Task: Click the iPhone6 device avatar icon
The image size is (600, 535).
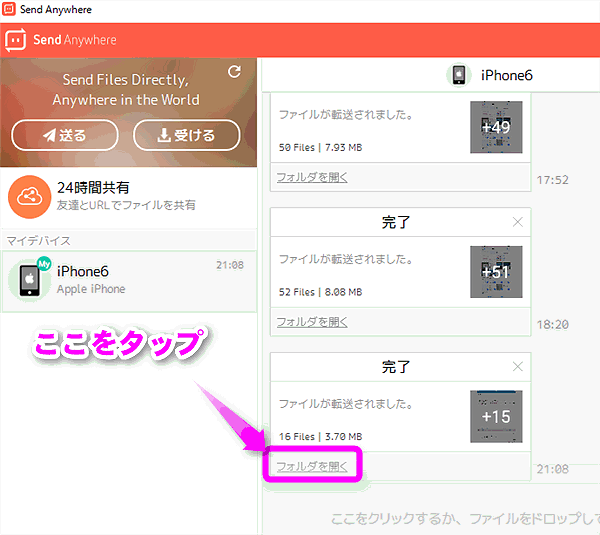Action: tap(30, 280)
